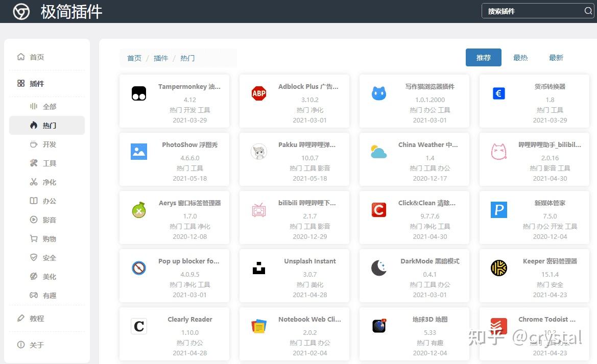Click the 新媒体管家 blue P icon

coord(499,210)
